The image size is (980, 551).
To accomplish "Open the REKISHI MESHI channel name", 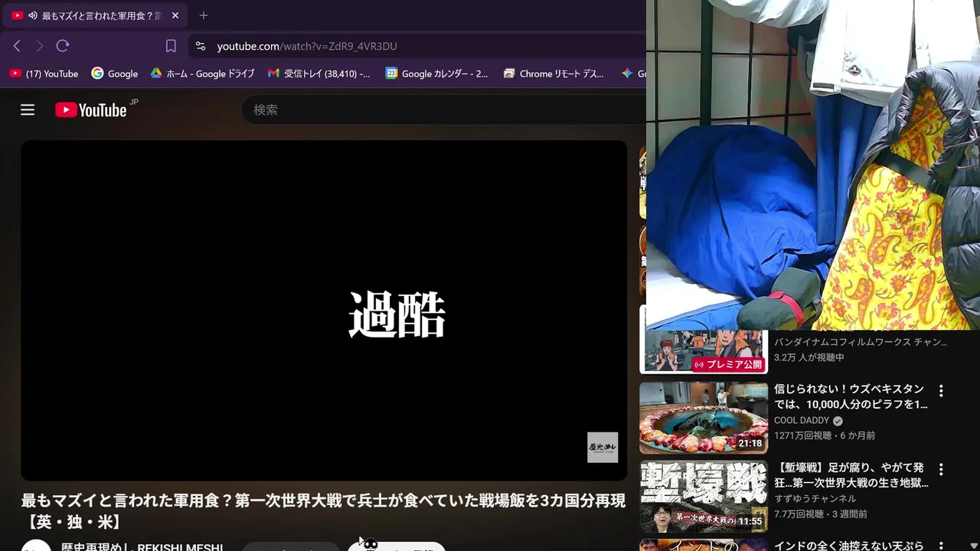I will 142,546.
